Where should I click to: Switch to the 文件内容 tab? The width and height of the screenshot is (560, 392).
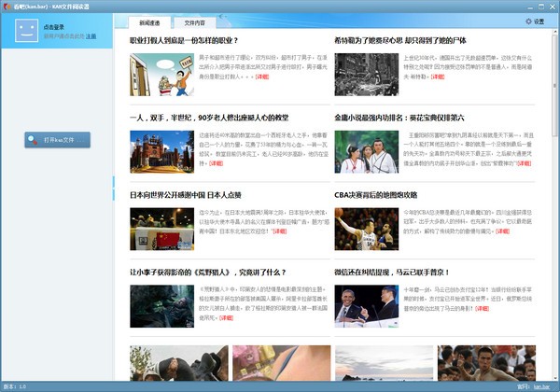(x=194, y=21)
